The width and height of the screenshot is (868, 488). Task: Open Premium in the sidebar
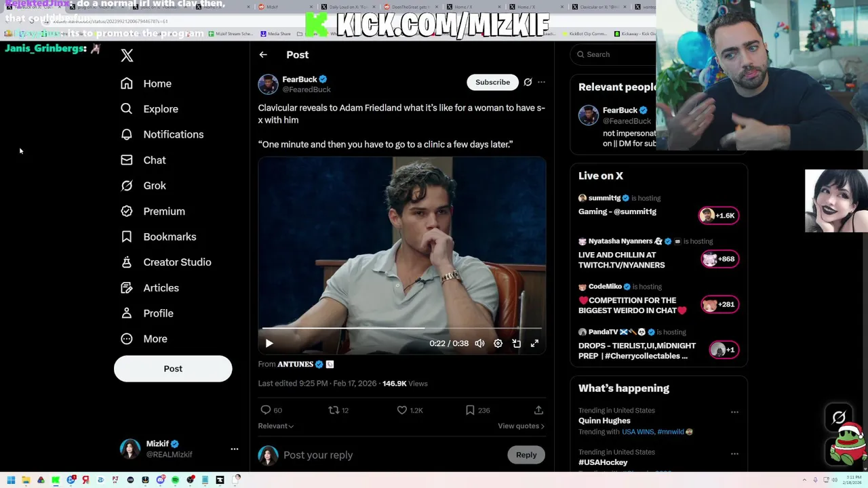[153, 211]
